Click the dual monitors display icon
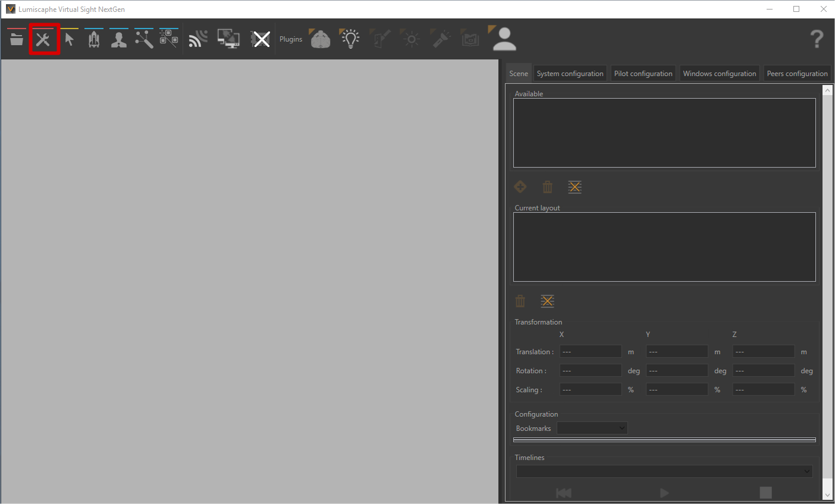 tap(228, 39)
